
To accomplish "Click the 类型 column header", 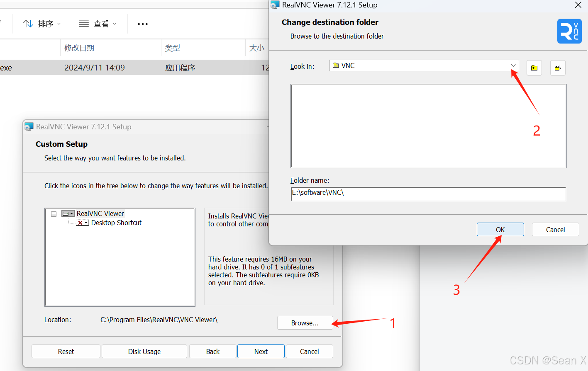I will (x=173, y=48).
